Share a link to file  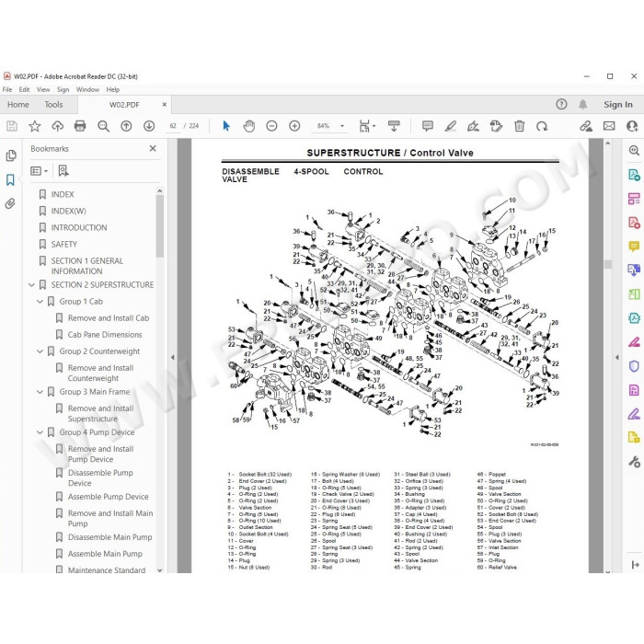586,126
